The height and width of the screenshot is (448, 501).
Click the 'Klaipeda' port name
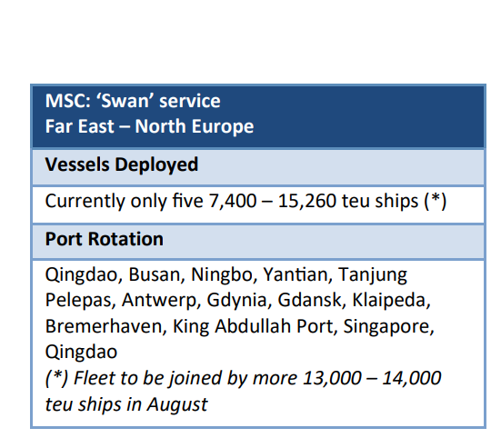pos(391,301)
